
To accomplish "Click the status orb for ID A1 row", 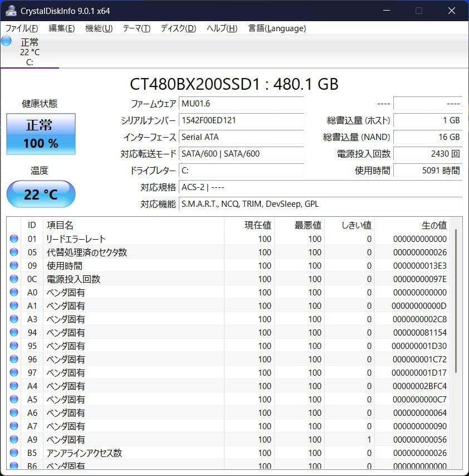I will (x=14, y=305).
